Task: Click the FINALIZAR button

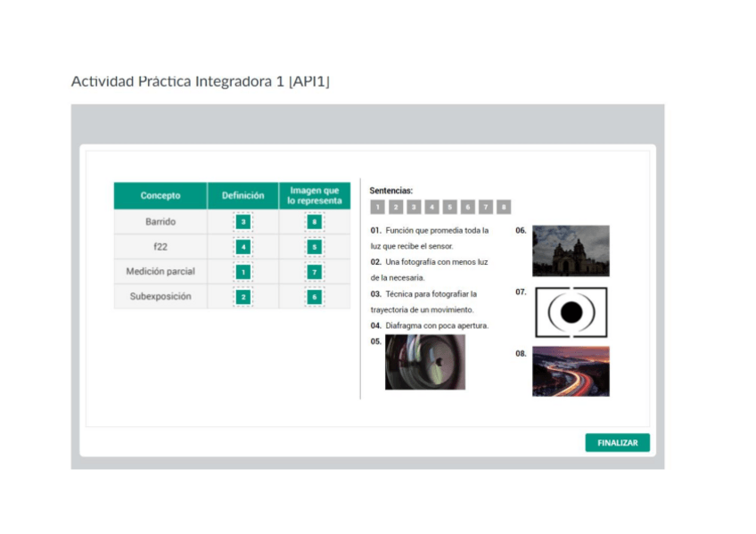Action: (617, 442)
